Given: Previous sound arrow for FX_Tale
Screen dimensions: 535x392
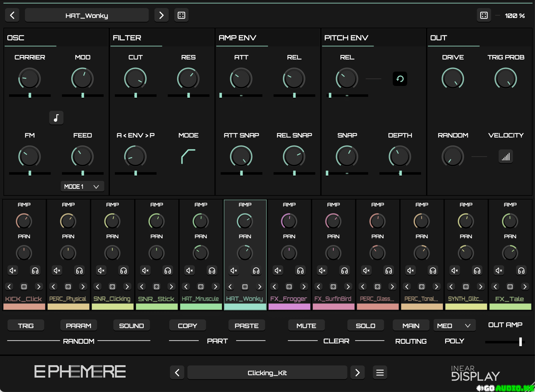Looking at the screenshot, I should (495, 287).
